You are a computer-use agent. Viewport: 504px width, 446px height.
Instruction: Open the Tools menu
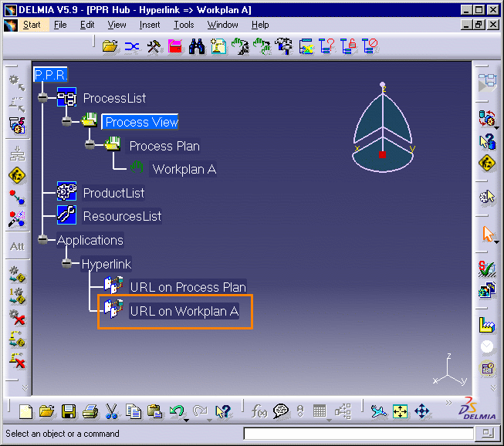click(x=184, y=25)
